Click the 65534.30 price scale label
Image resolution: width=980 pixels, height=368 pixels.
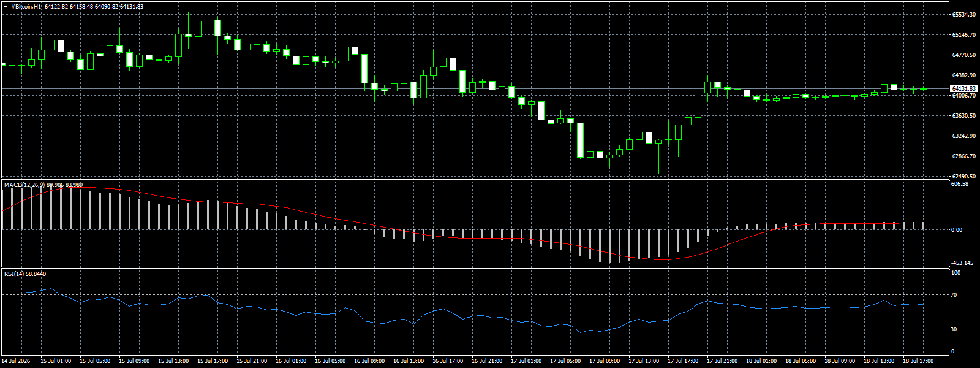pyautogui.click(x=964, y=14)
